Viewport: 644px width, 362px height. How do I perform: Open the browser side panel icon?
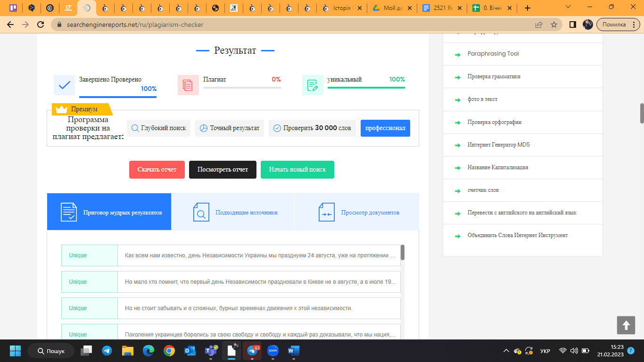click(572, 25)
